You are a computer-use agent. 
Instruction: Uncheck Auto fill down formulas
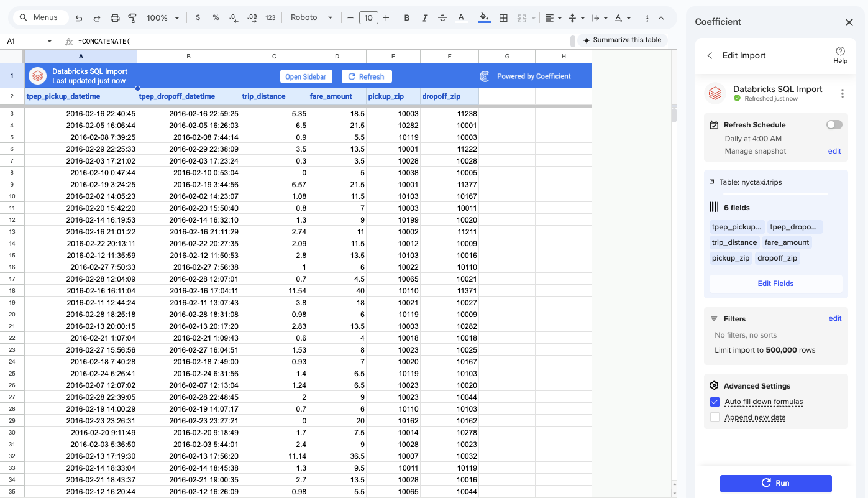tap(715, 402)
